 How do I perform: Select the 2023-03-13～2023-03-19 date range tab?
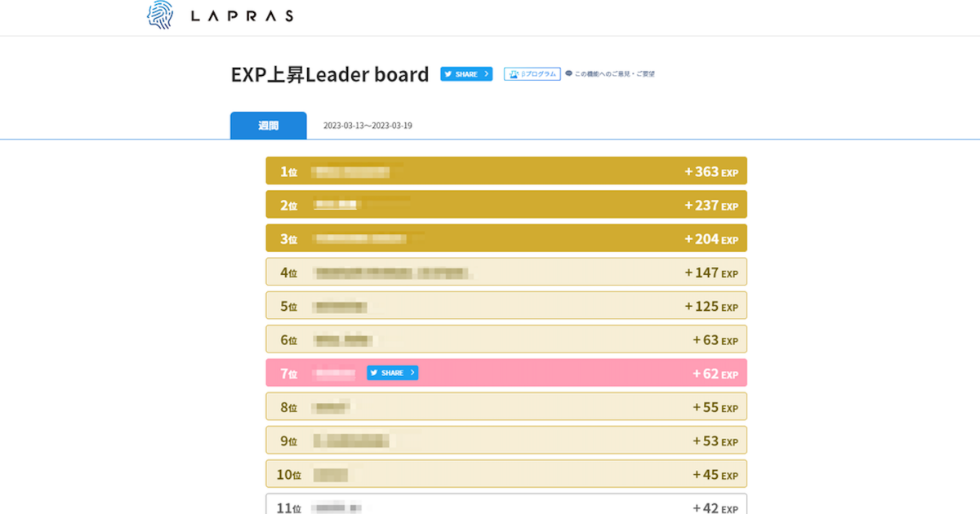click(367, 125)
